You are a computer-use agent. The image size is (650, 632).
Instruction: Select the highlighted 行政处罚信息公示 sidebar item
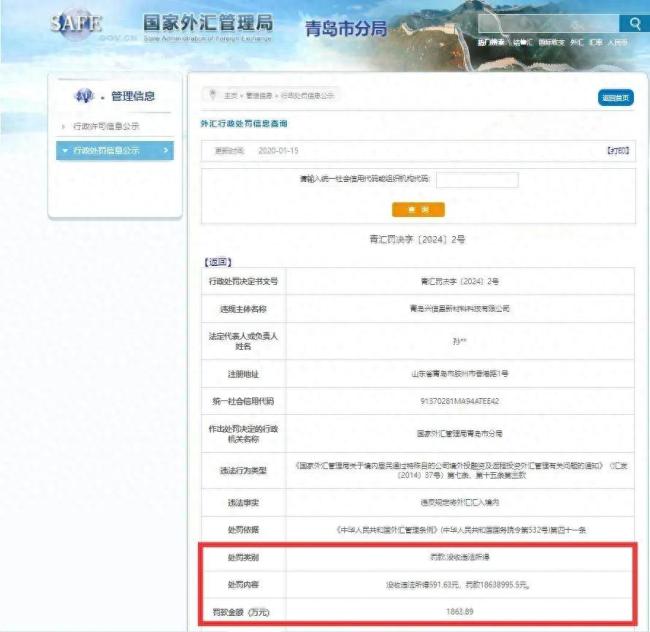[x=106, y=151]
